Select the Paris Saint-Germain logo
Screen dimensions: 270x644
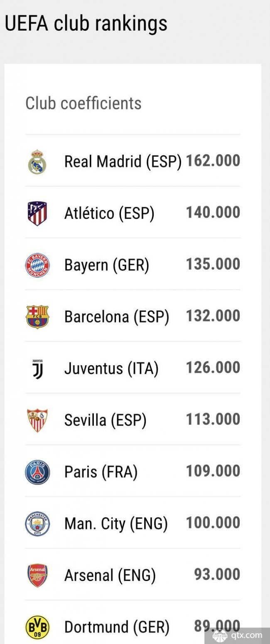click(x=37, y=472)
